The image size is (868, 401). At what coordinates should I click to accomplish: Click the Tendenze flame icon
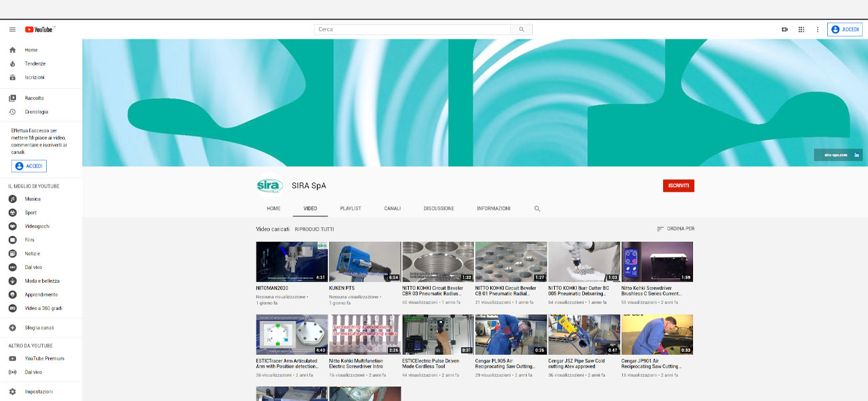[12, 63]
